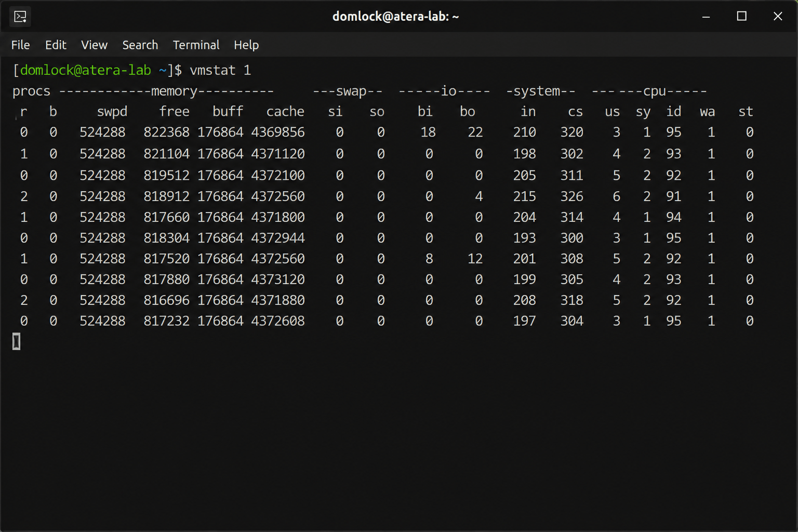Click interrupts value 215
Viewport: 798px width, 532px height.
[524, 197]
